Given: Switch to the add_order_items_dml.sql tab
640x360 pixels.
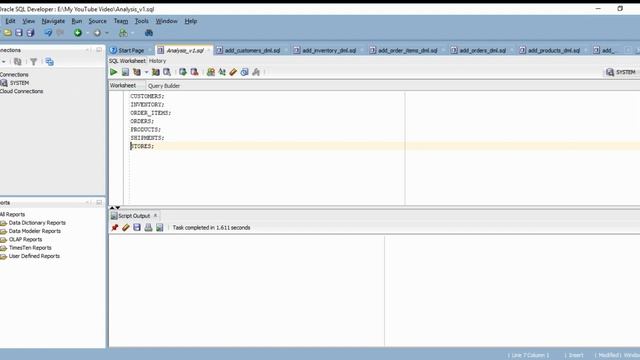Looking at the screenshot, I should (407, 50).
